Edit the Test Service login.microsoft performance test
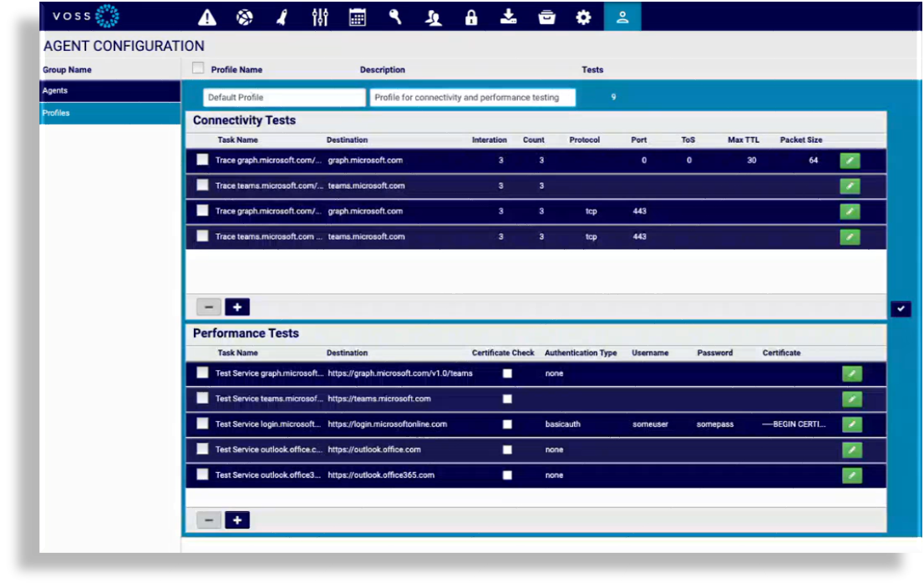This screenshot has width=924, height=588. [x=851, y=424]
